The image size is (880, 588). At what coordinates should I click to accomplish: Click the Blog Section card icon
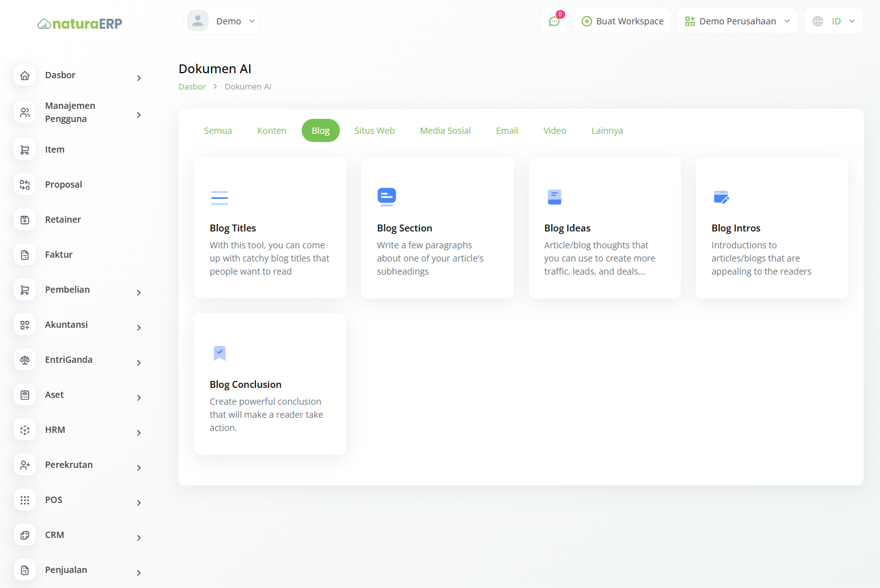(x=387, y=197)
